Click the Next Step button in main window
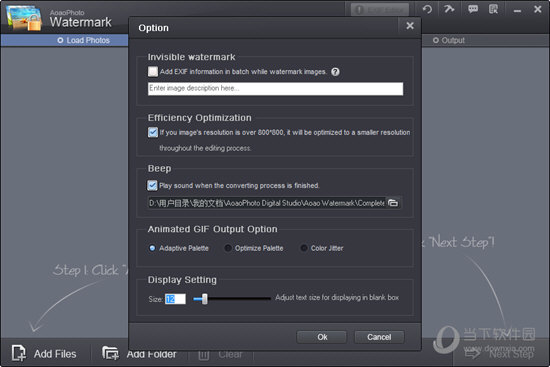This screenshot has height=367, width=550. click(x=500, y=353)
